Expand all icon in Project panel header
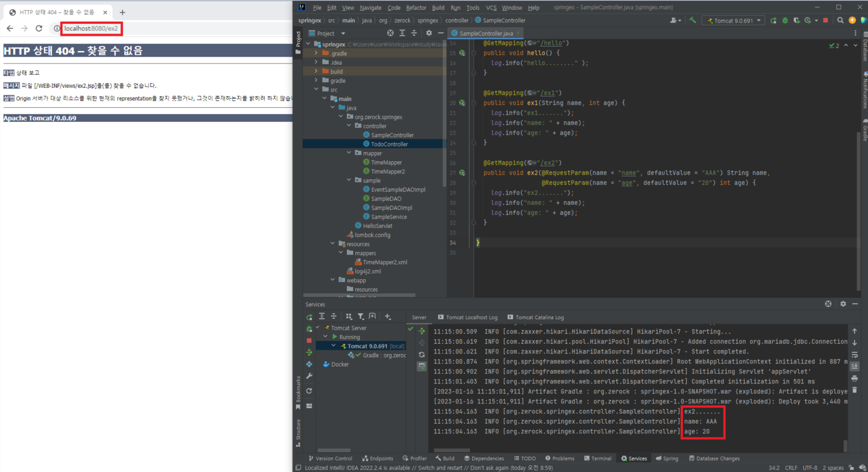Viewport: 868px width, 472px height. point(402,33)
